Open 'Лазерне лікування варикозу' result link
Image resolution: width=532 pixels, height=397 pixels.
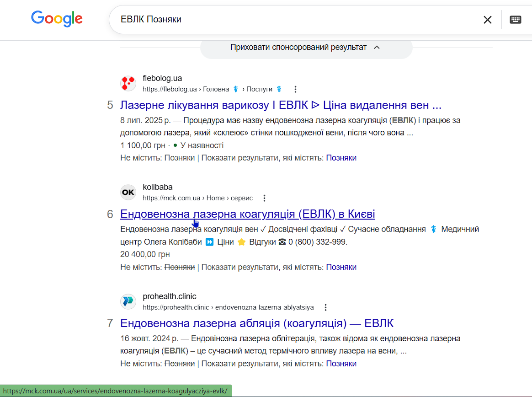[x=281, y=105]
